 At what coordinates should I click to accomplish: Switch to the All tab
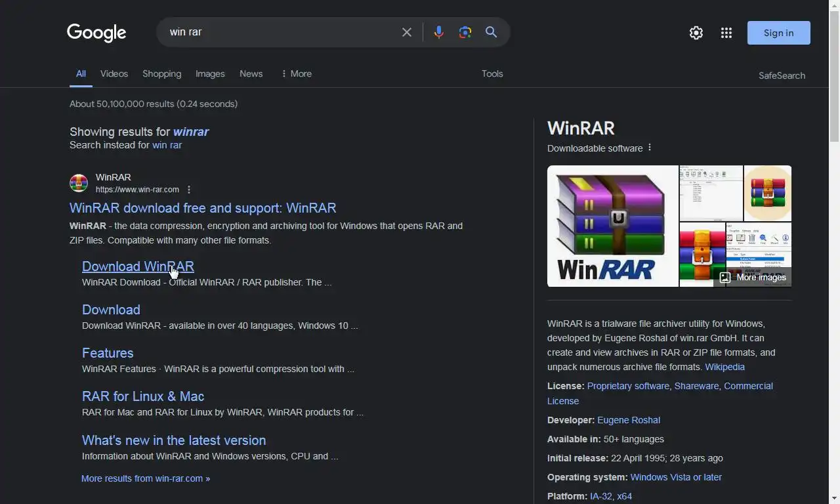(x=81, y=73)
